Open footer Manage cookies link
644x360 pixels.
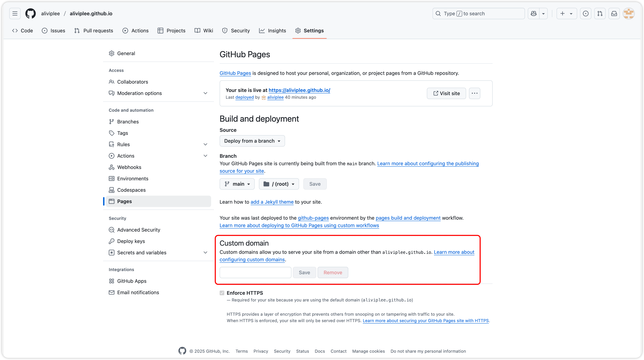(x=368, y=351)
